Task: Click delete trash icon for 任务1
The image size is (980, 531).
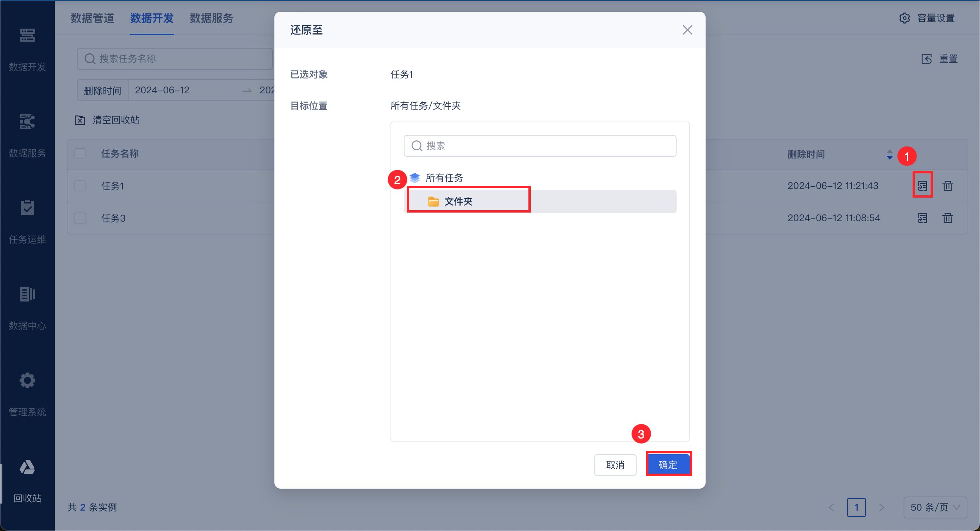Action: (947, 185)
